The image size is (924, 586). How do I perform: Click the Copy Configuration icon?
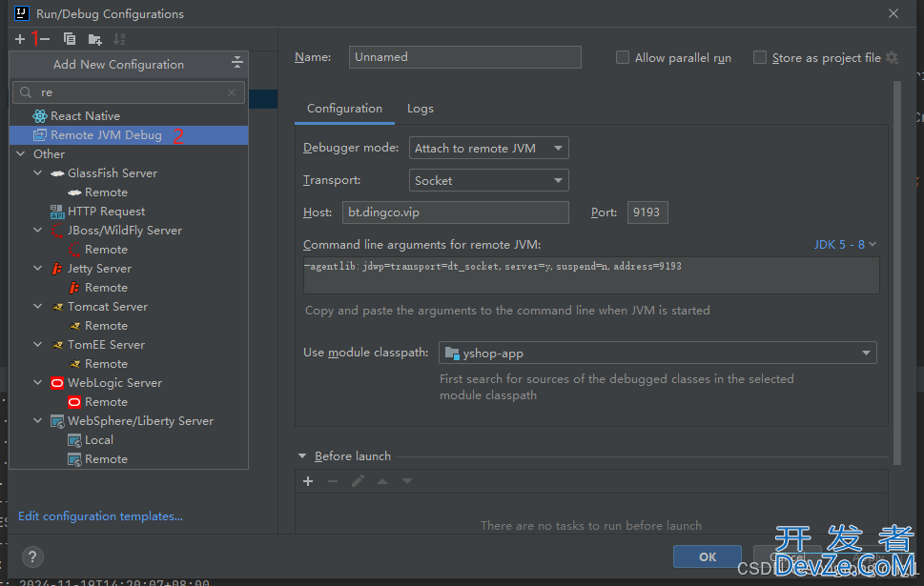(70, 39)
